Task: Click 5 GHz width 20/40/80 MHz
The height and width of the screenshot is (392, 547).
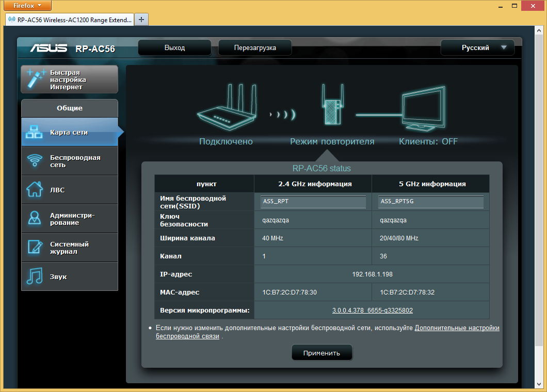Action: point(399,238)
